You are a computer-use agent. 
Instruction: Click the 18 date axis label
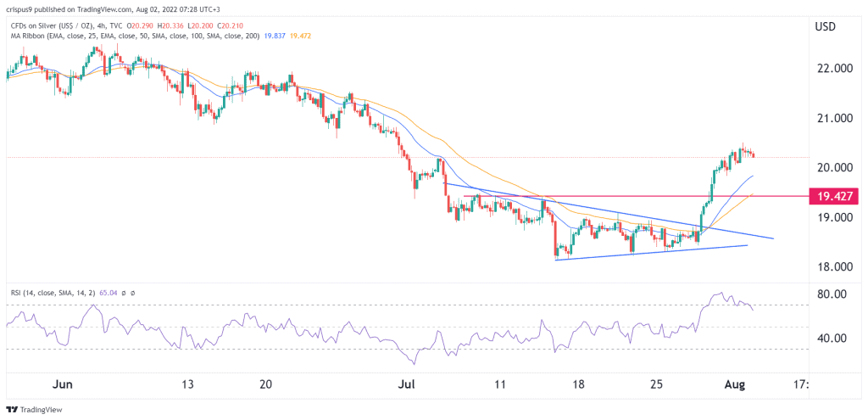(578, 384)
